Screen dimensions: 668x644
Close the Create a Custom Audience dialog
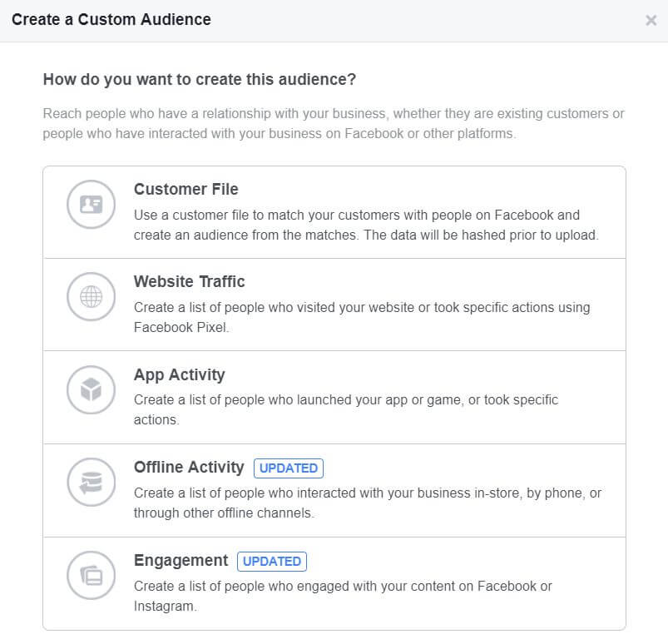651,21
